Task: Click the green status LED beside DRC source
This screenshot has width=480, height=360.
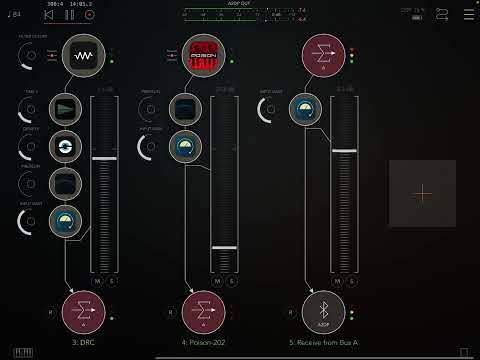Action: tap(112, 61)
